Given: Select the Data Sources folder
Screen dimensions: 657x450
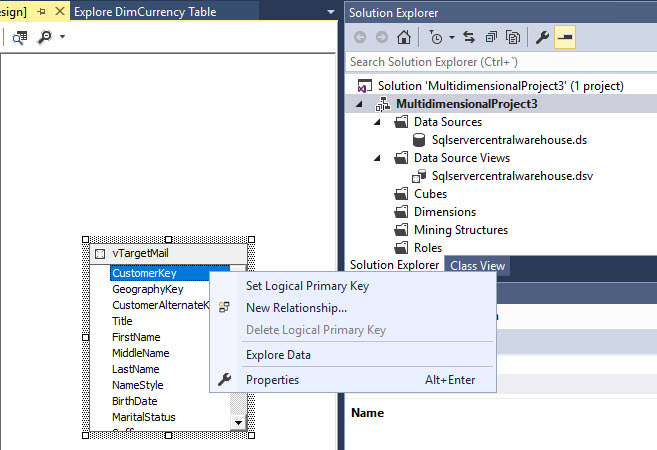Looking at the screenshot, I should coord(448,122).
